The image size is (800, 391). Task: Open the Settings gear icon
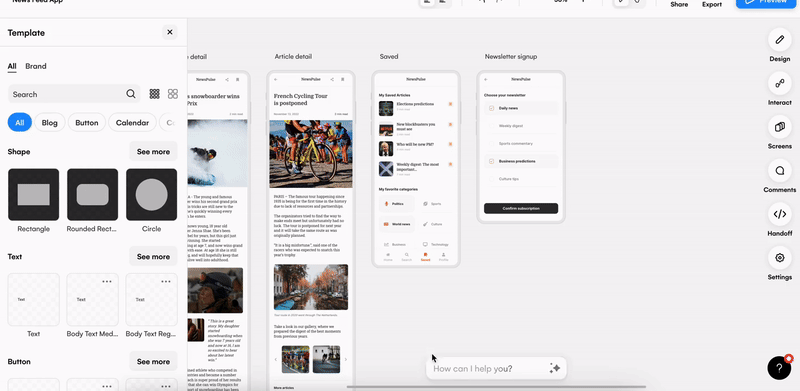pyautogui.click(x=780, y=258)
